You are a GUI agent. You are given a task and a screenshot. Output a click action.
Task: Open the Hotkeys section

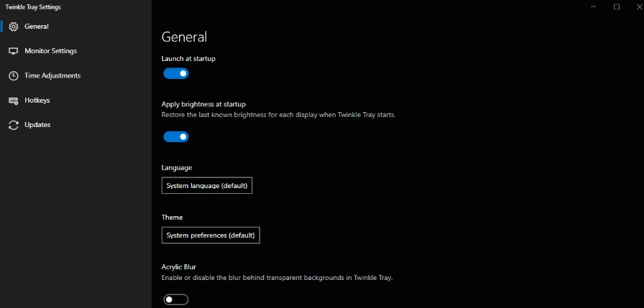tap(76, 101)
